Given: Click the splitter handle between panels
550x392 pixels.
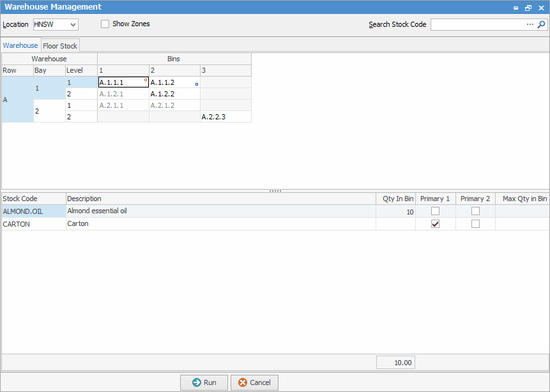Looking at the screenshot, I should tap(275, 191).
